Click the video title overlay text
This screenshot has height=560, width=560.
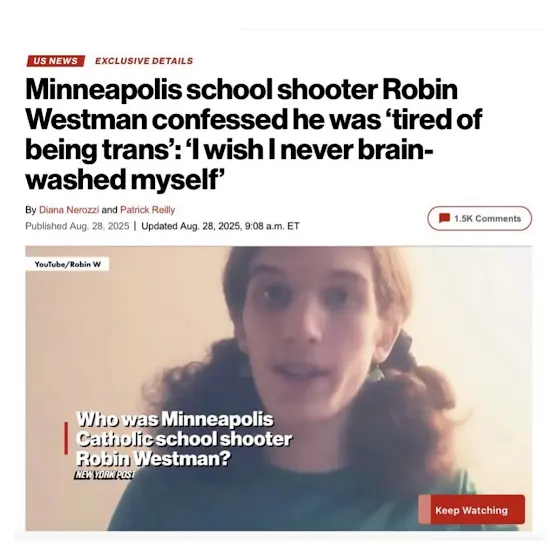tap(184, 439)
